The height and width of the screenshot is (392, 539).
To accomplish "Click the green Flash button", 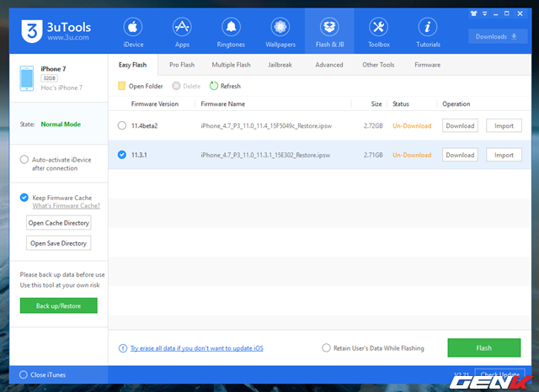I will [484, 347].
